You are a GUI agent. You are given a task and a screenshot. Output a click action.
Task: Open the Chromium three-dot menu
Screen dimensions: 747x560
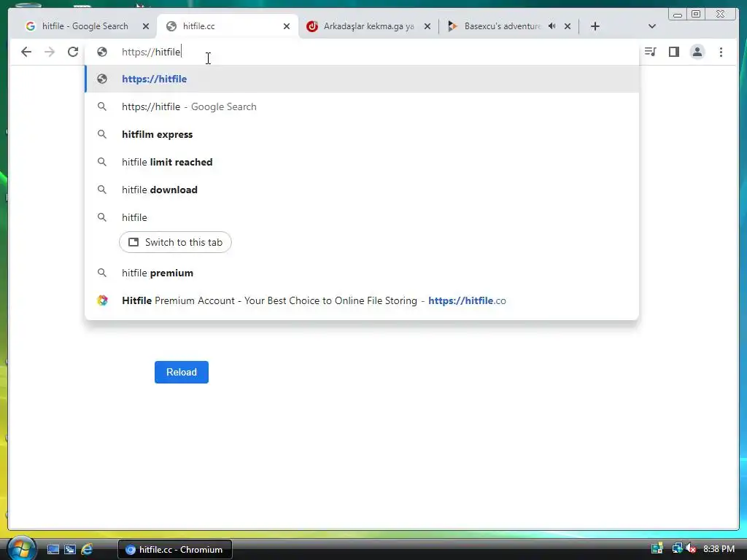point(721,52)
